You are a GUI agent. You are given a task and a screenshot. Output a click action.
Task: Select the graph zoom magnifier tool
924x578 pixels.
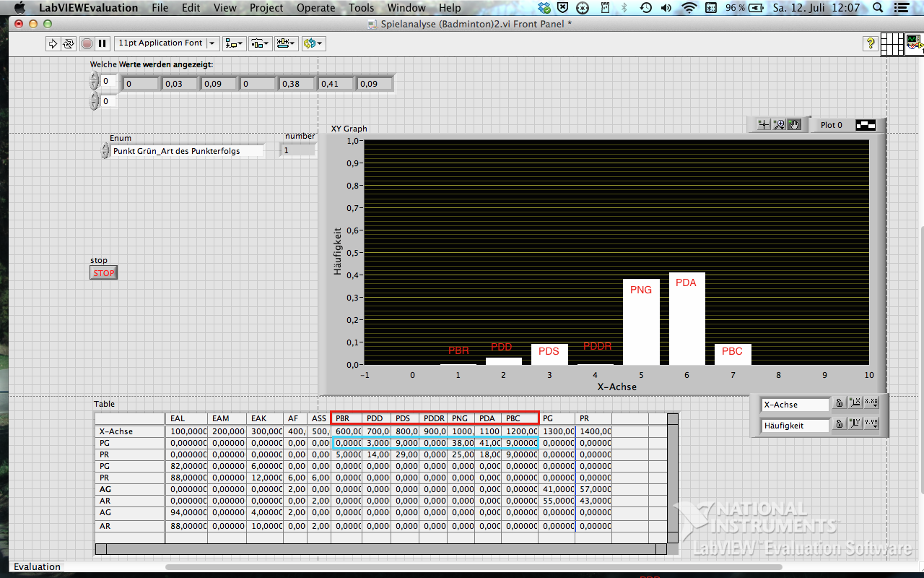pos(779,125)
